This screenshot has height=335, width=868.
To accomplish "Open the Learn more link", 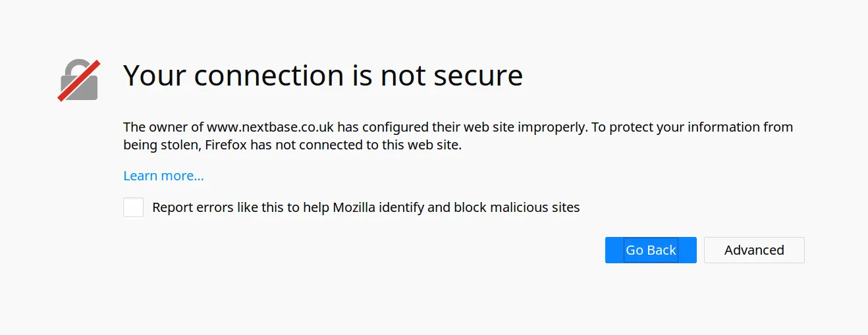I will [x=163, y=176].
